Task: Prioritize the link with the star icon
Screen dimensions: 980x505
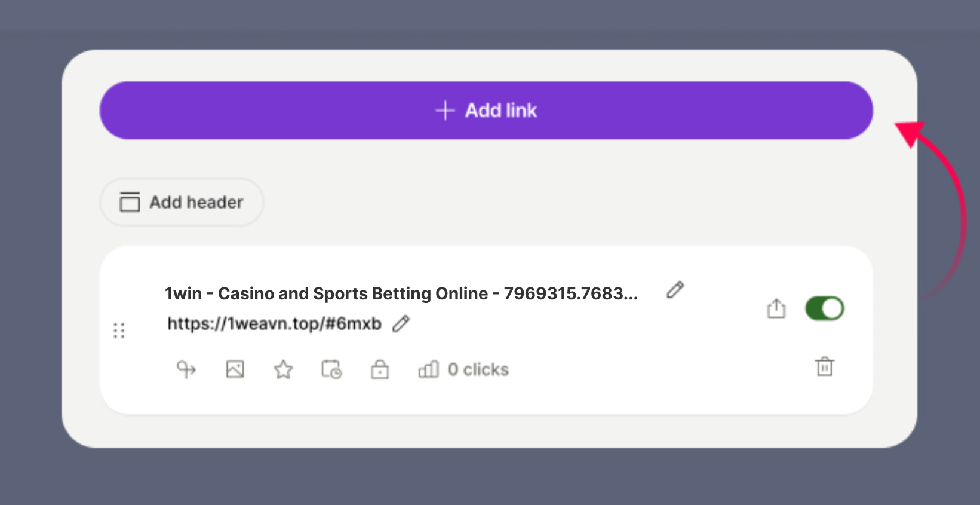Action: [283, 369]
